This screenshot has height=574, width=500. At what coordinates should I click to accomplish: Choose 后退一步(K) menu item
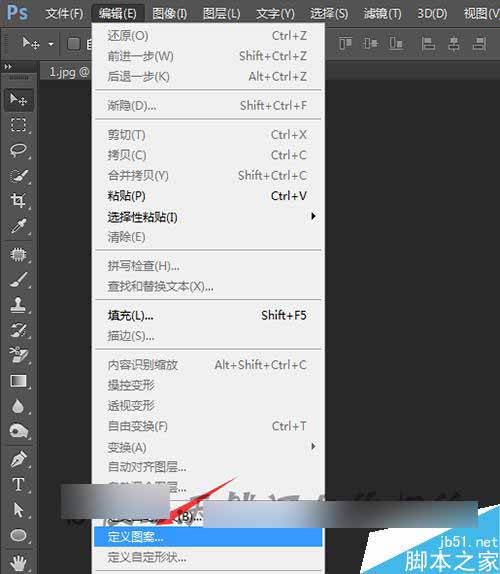click(208, 77)
